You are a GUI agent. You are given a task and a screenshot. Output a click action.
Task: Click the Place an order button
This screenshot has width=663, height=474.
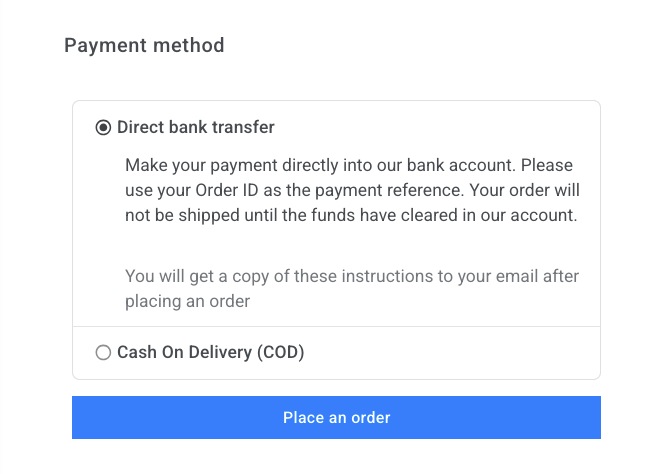336,417
